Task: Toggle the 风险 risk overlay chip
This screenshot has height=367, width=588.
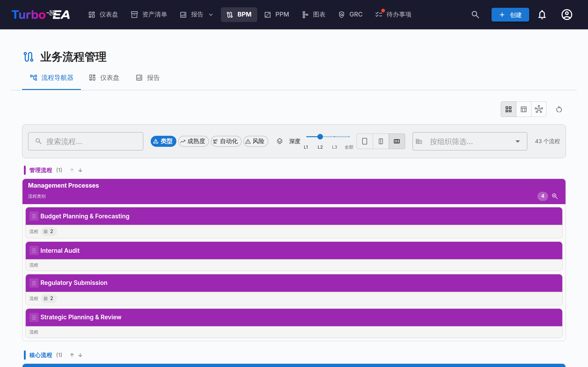Action: 256,141
